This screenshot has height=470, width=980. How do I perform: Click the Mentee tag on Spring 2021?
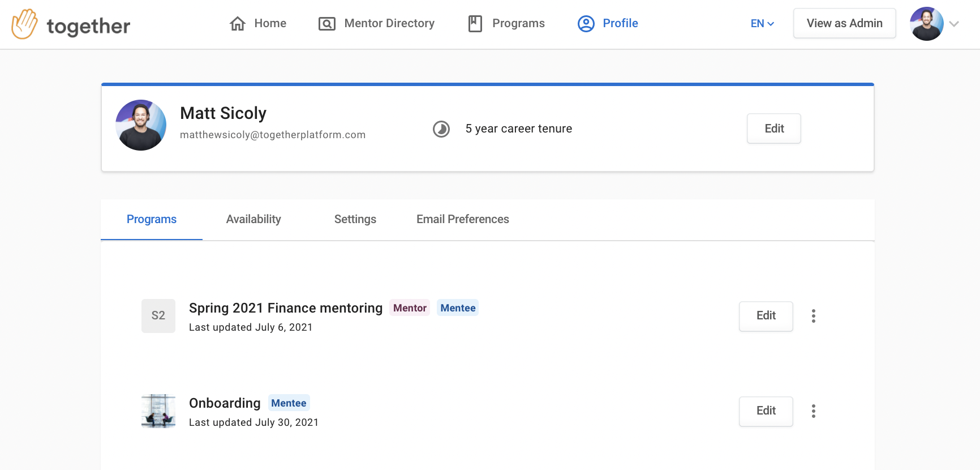coord(458,308)
